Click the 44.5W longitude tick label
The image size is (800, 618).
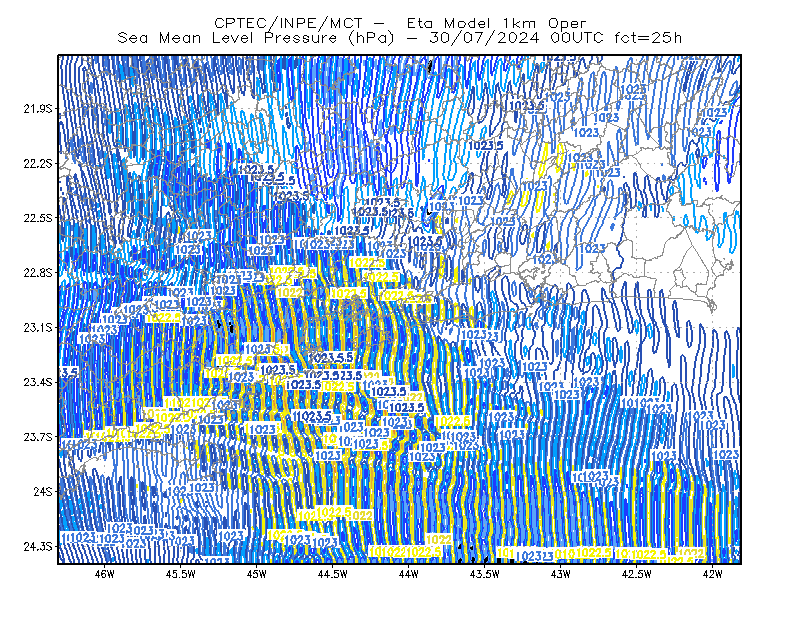click(333, 574)
